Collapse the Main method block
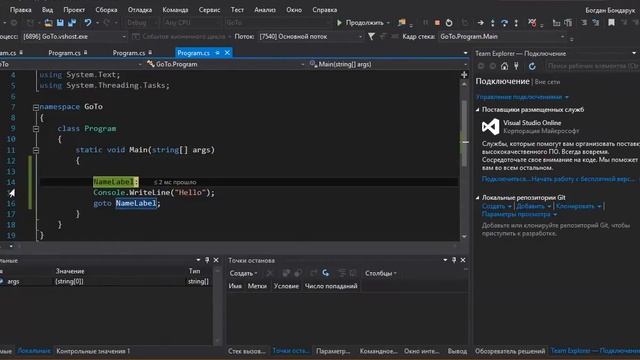 click(36, 150)
